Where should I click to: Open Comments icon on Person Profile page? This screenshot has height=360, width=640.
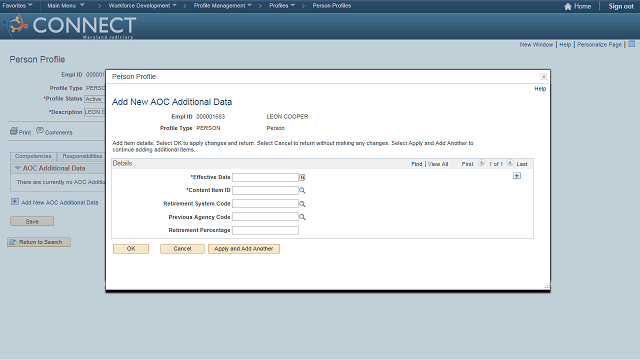(x=40, y=131)
